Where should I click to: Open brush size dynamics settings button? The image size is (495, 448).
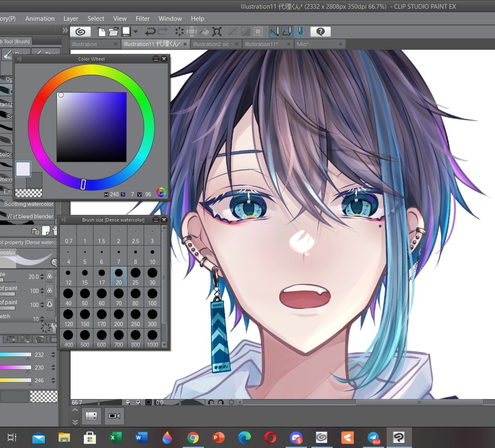pos(49,277)
